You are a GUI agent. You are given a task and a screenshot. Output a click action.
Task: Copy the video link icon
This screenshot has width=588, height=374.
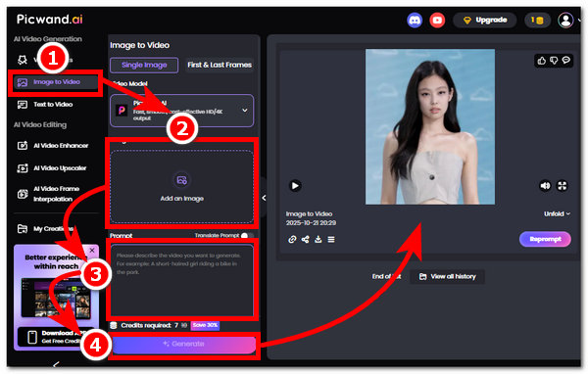coord(292,239)
